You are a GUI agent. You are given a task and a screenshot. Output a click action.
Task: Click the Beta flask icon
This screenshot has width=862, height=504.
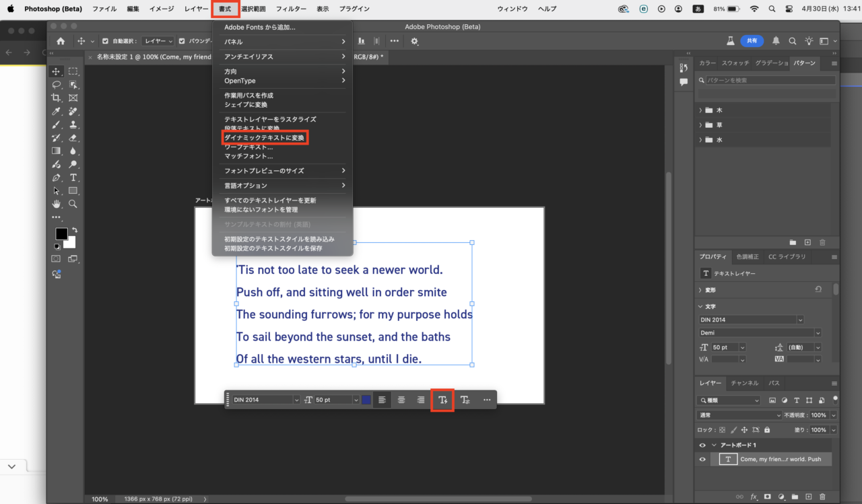click(x=730, y=41)
